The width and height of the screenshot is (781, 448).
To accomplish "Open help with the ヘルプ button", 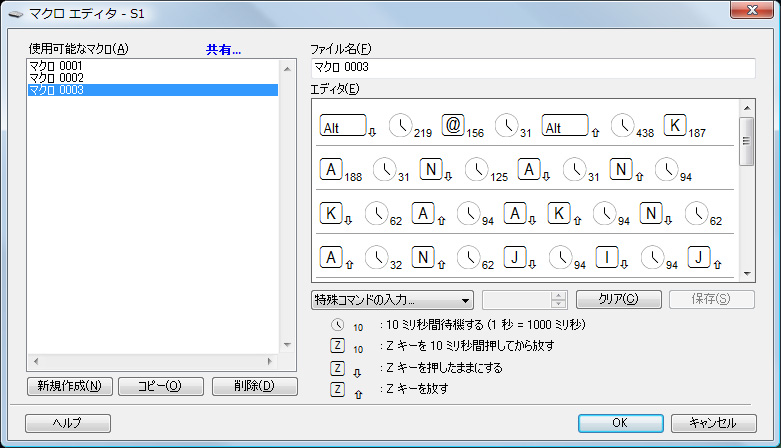I will coord(68,423).
